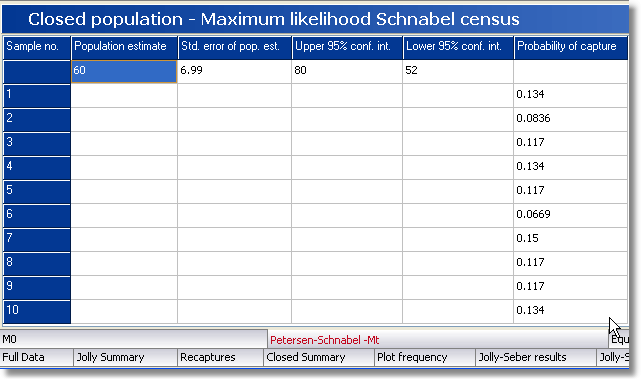
Task: Select sample row header 6
Action: tap(37, 215)
